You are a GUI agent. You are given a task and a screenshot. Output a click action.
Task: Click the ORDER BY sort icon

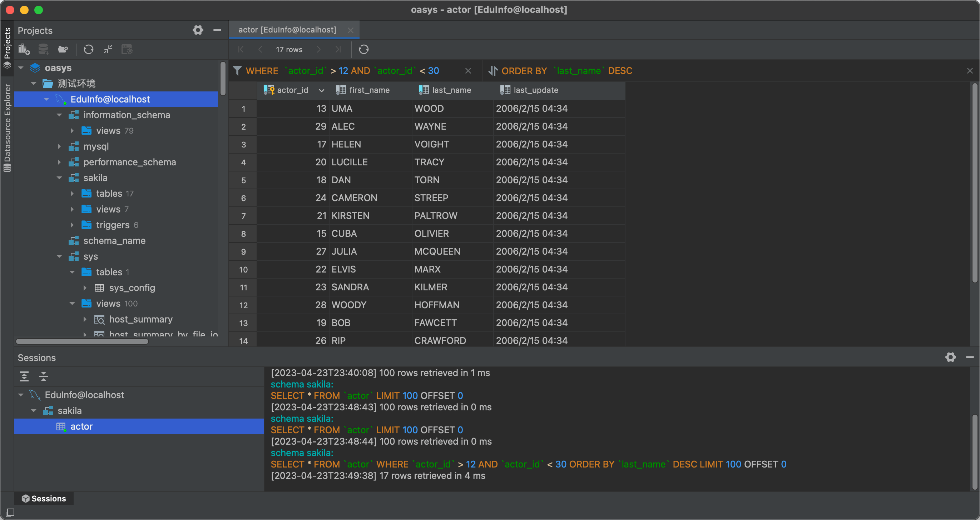[493, 71]
